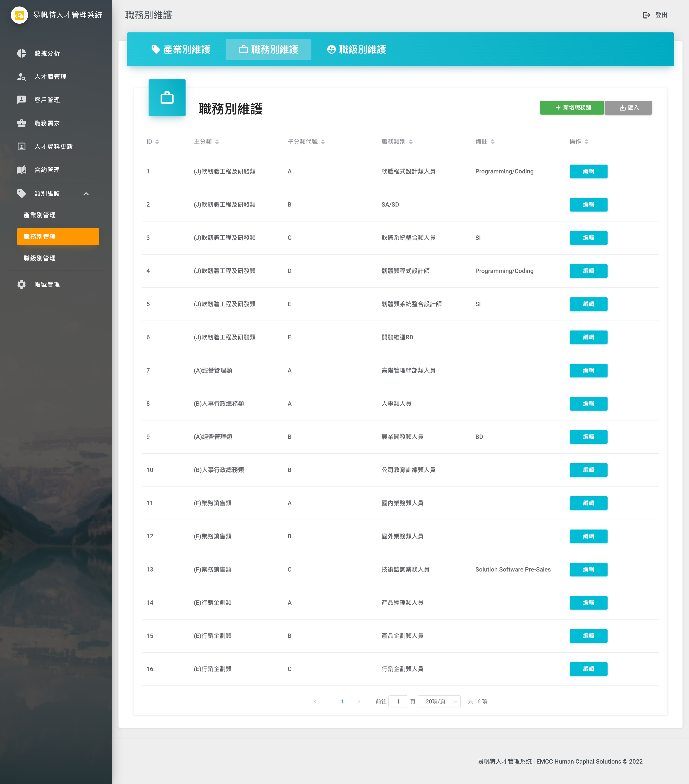The height and width of the screenshot is (784, 689).
Task: Collapse the 類別維護 sidebar chevron
Action: [x=86, y=194]
